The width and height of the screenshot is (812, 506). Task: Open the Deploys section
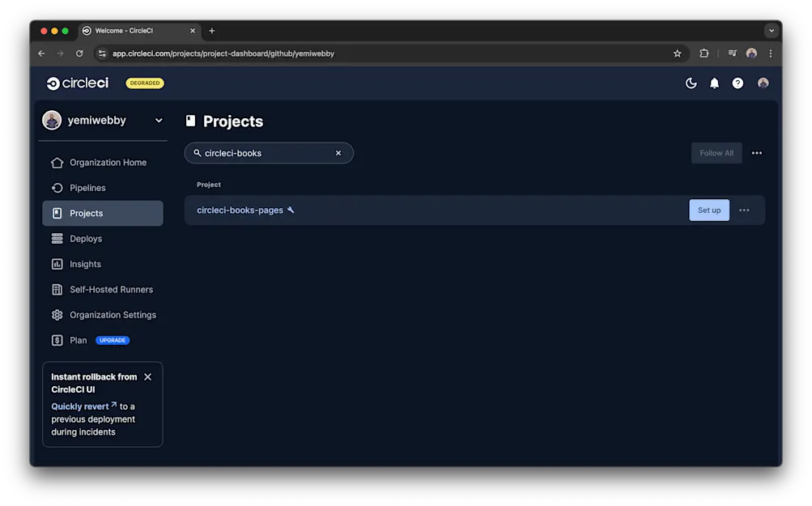click(x=85, y=238)
